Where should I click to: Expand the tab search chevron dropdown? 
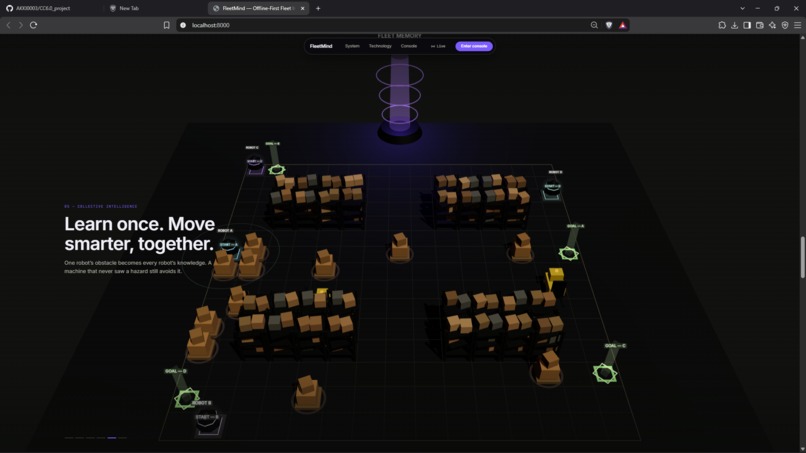(742, 8)
